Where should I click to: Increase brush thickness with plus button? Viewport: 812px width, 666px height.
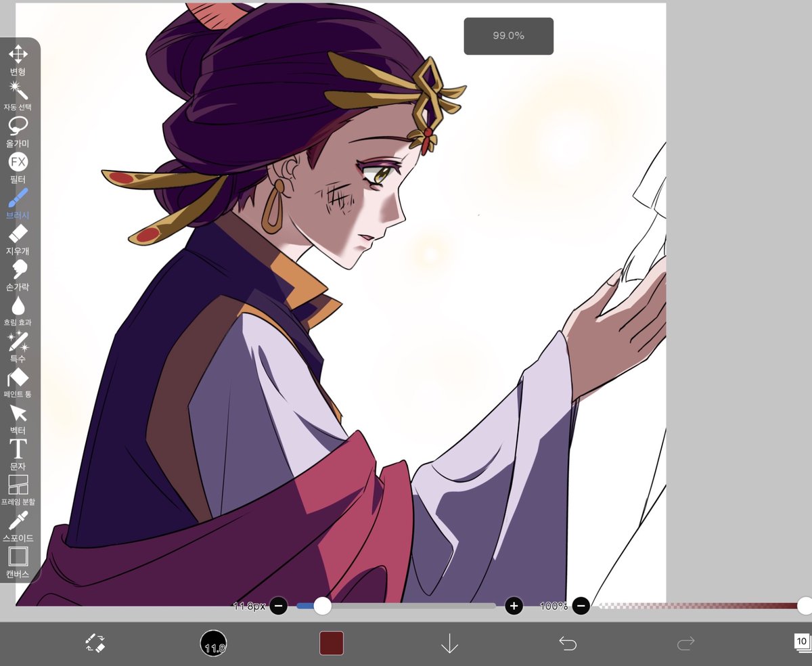pos(514,606)
